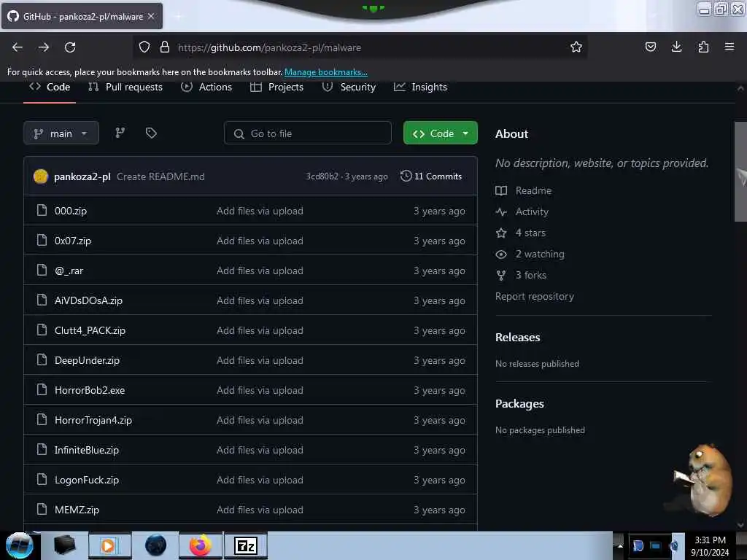
Task: Open commit hash 3cd80b2
Action: pos(322,176)
